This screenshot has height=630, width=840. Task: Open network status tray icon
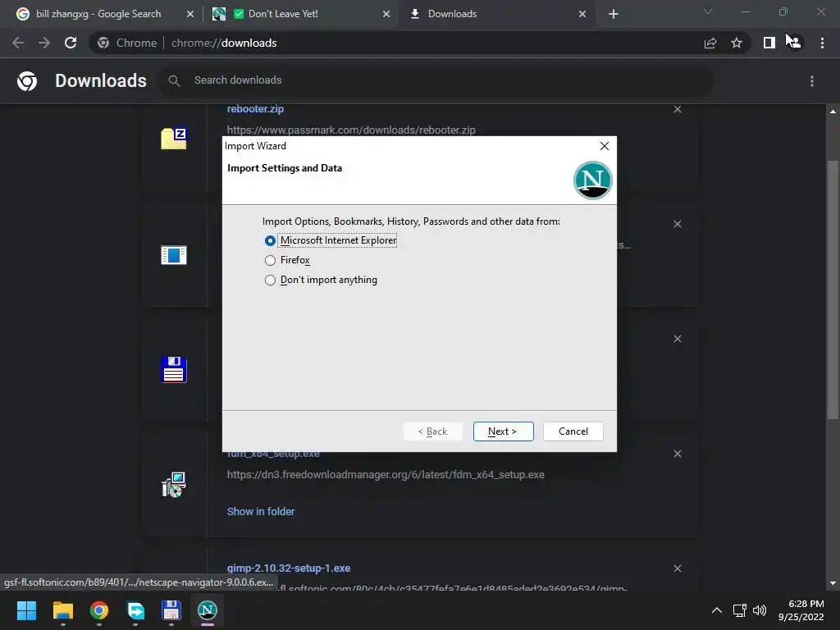click(x=740, y=610)
